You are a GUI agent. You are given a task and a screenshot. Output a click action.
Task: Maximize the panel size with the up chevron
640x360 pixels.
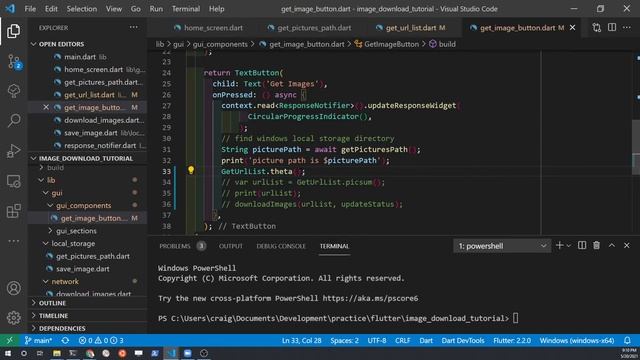pos(612,245)
